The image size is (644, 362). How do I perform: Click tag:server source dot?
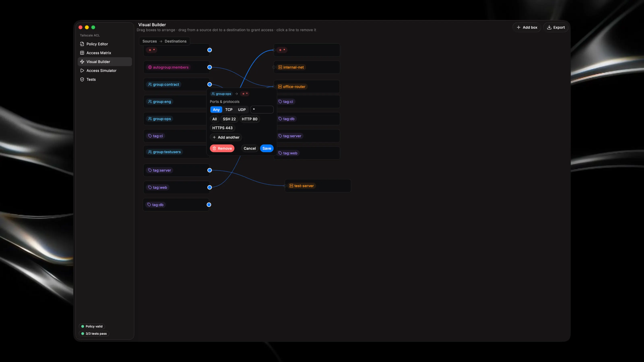tap(210, 170)
